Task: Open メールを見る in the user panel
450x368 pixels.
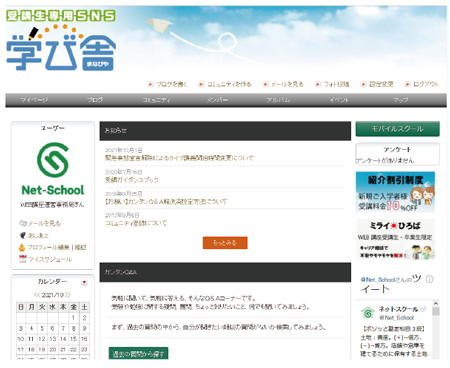Action: point(44,223)
